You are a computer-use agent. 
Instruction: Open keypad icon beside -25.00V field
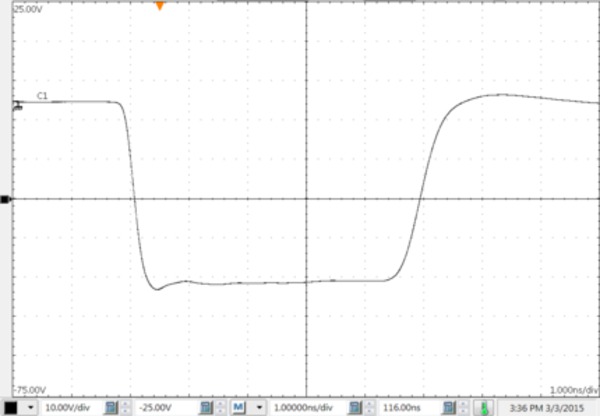point(206,408)
